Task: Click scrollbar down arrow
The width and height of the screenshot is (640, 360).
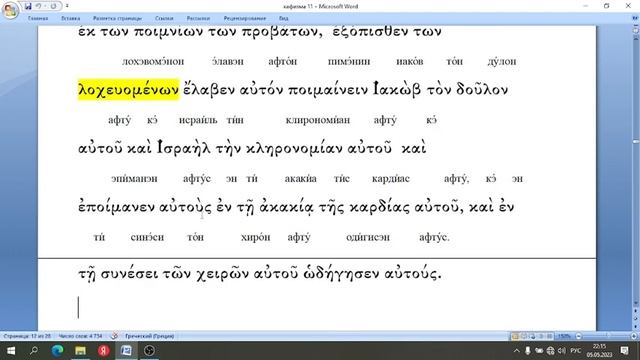Action: (636, 304)
